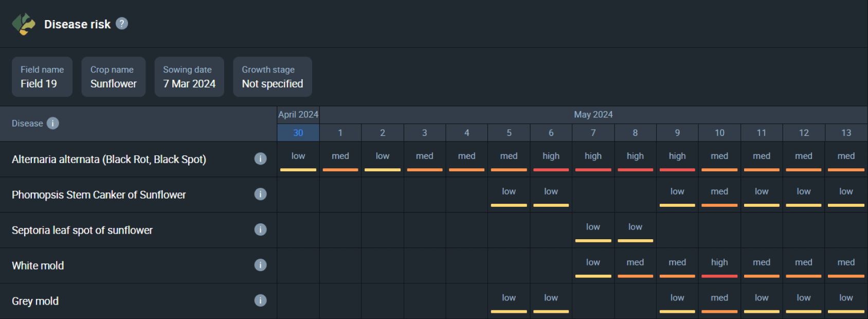Click the White mold info icon
This screenshot has height=319, width=868.
coord(261,265)
